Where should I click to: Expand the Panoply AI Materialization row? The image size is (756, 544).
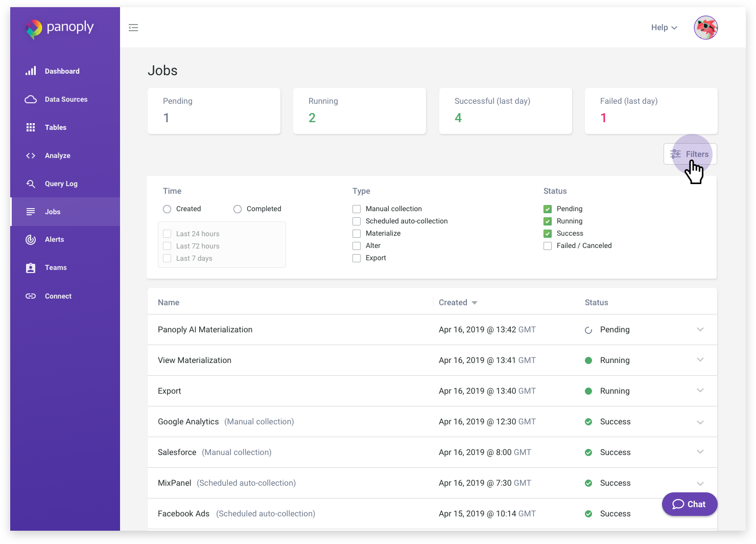click(700, 330)
